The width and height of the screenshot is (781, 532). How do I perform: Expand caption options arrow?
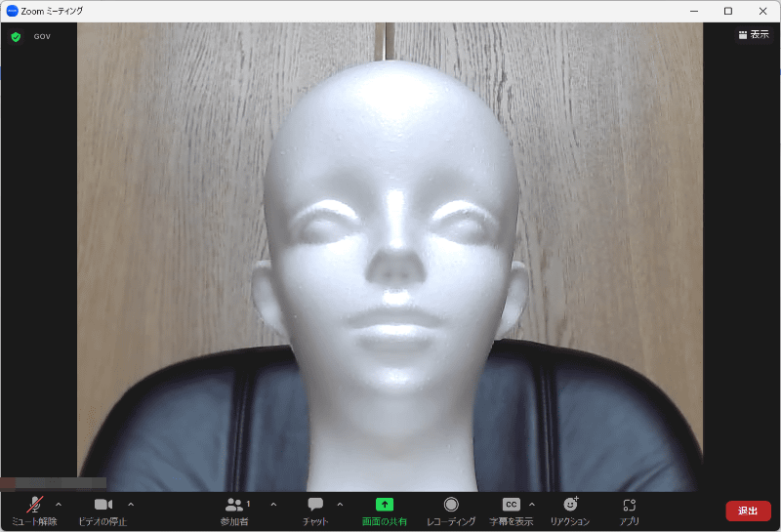pyautogui.click(x=532, y=505)
